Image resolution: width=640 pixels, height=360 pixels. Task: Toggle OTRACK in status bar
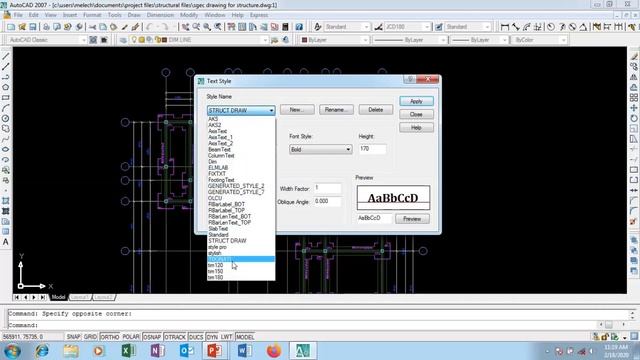click(x=175, y=337)
